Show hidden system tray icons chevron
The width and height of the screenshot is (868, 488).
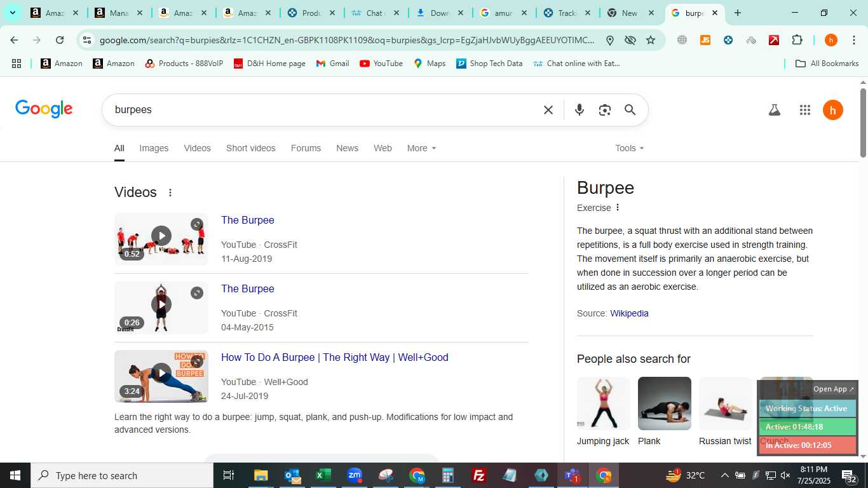pos(724,475)
